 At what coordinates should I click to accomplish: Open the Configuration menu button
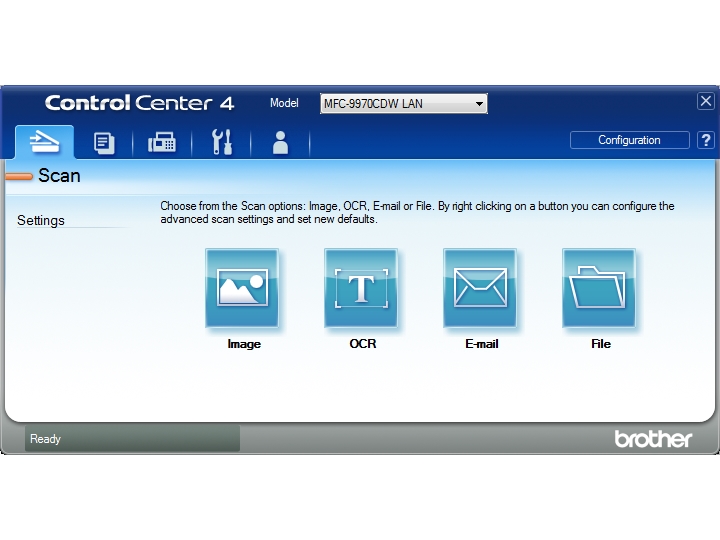[x=630, y=140]
